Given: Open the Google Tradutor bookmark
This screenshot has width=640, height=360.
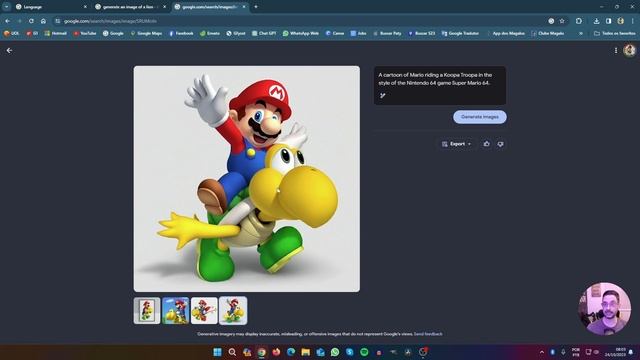Looking at the screenshot, I should click(x=460, y=33).
